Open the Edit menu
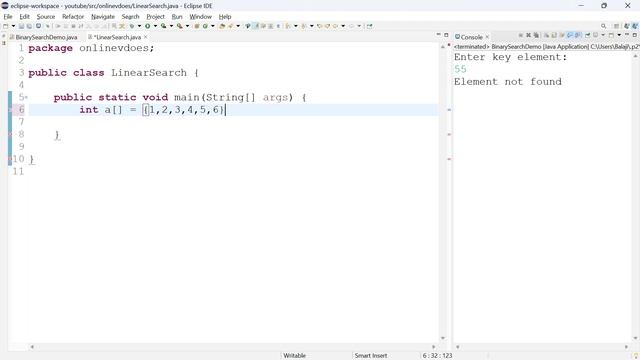Image resolution: width=640 pixels, height=360 pixels. (24, 17)
